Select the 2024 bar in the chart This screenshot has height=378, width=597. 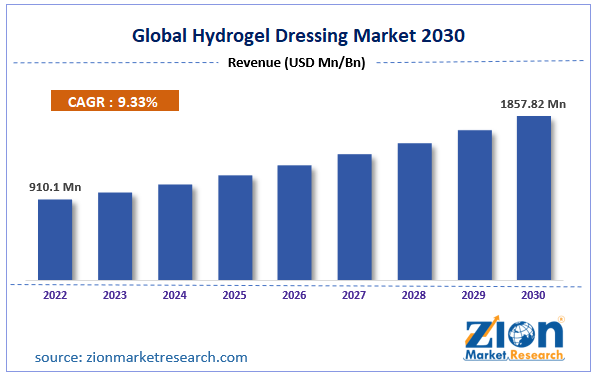click(175, 232)
